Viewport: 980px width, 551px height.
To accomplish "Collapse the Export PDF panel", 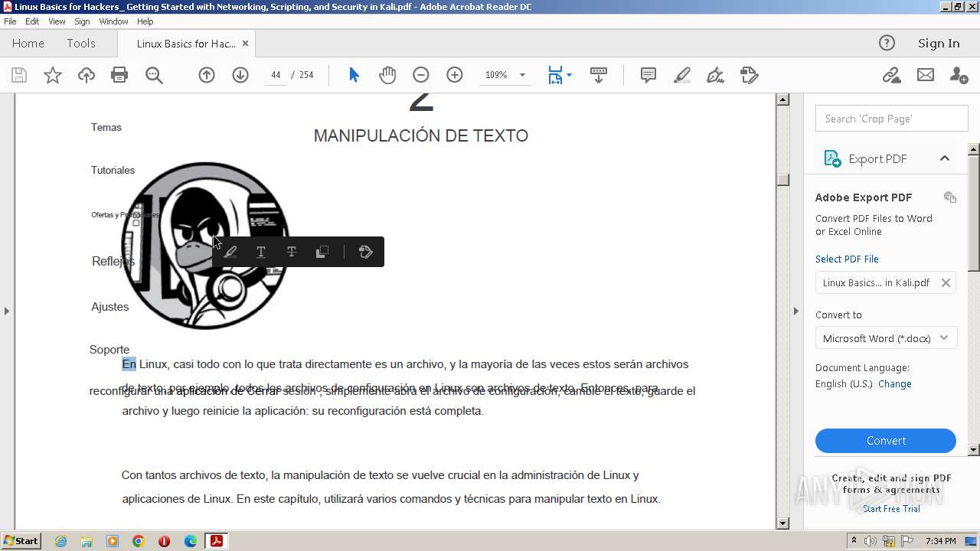I will click(x=945, y=158).
